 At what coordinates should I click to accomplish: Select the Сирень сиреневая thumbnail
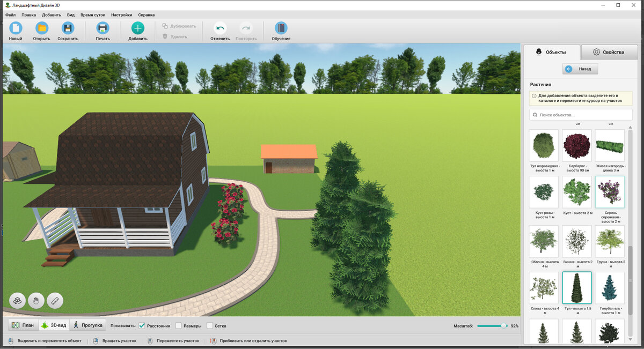coord(610,192)
